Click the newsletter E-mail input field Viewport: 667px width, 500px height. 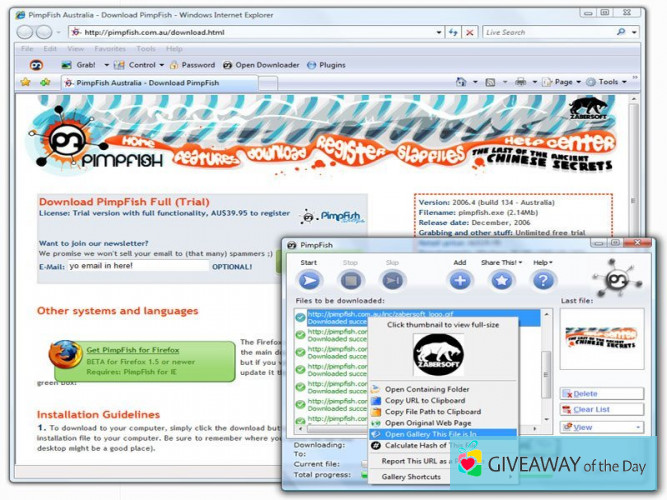pyautogui.click(x=138, y=266)
